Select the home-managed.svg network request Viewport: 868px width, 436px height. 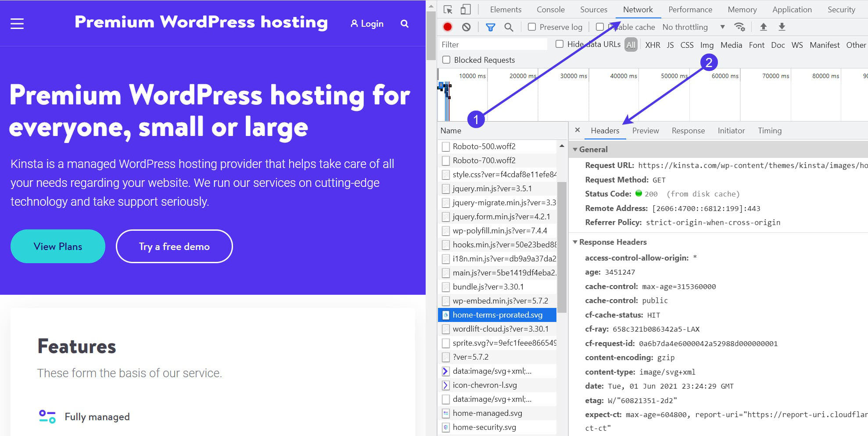[x=487, y=413]
